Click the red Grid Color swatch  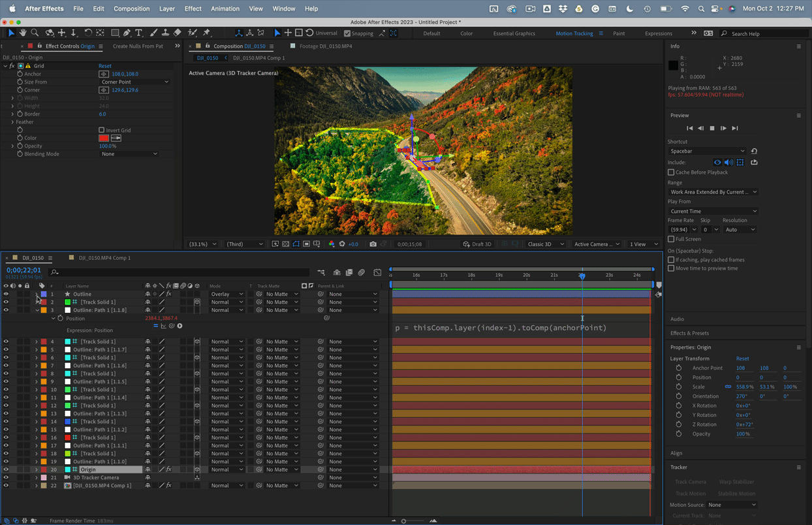coord(103,138)
